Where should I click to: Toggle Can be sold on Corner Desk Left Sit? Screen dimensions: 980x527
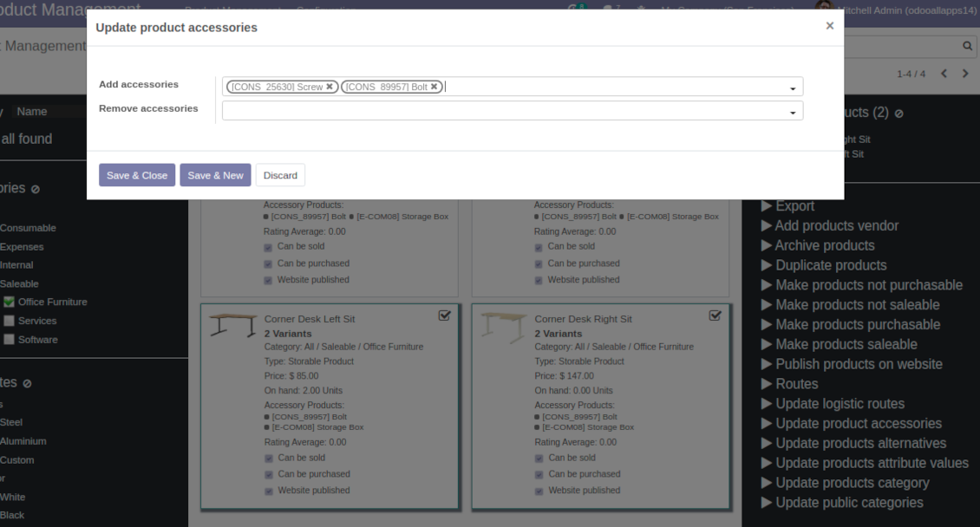[x=269, y=459]
